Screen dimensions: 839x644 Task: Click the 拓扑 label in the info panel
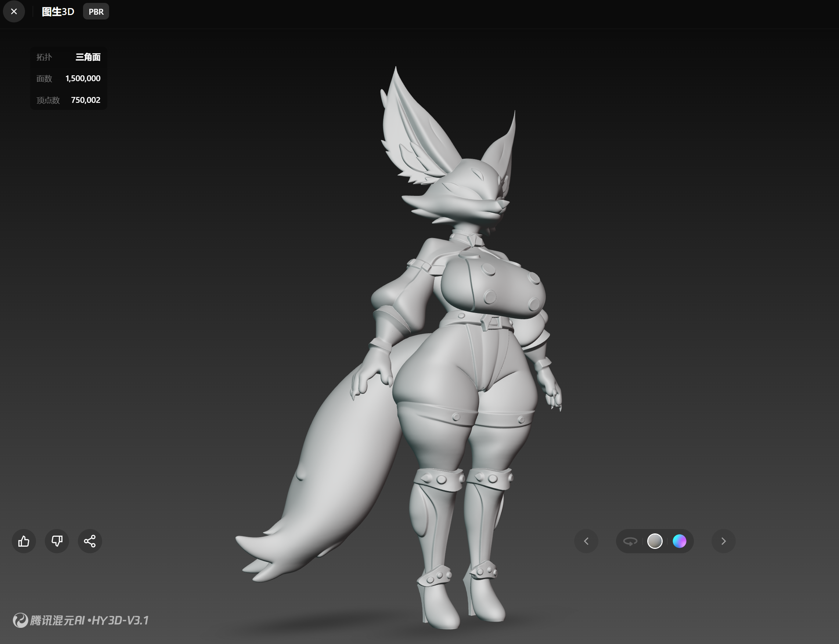(x=44, y=57)
